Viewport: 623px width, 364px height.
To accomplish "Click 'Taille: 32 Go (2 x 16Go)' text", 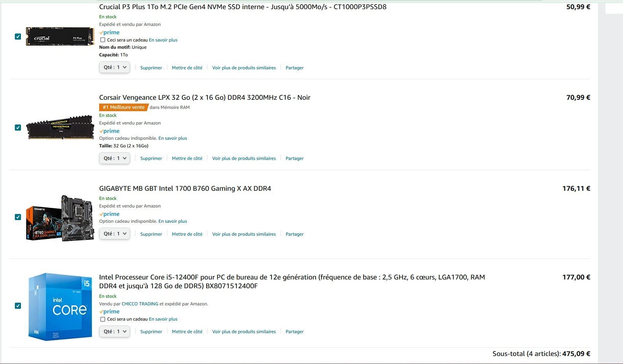I will (x=124, y=146).
